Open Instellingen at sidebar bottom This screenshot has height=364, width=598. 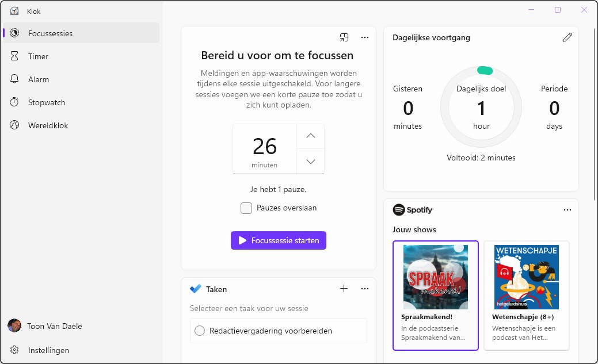pyautogui.click(x=81, y=350)
